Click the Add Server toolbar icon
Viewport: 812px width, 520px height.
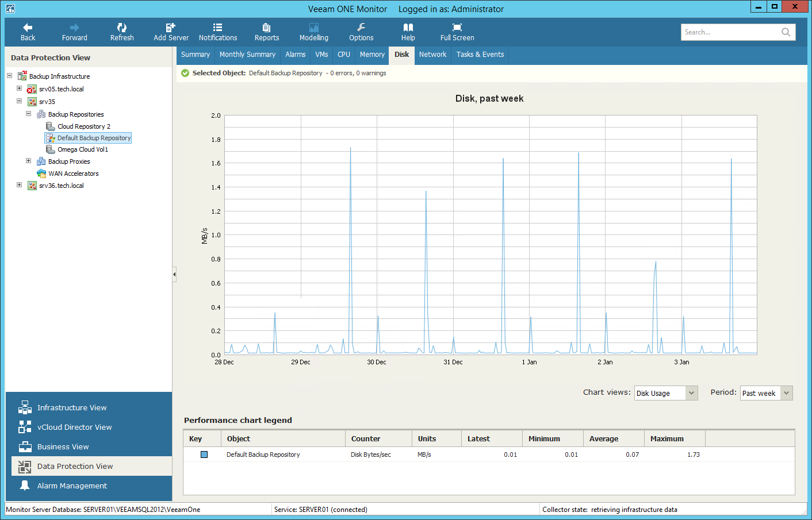[171, 28]
